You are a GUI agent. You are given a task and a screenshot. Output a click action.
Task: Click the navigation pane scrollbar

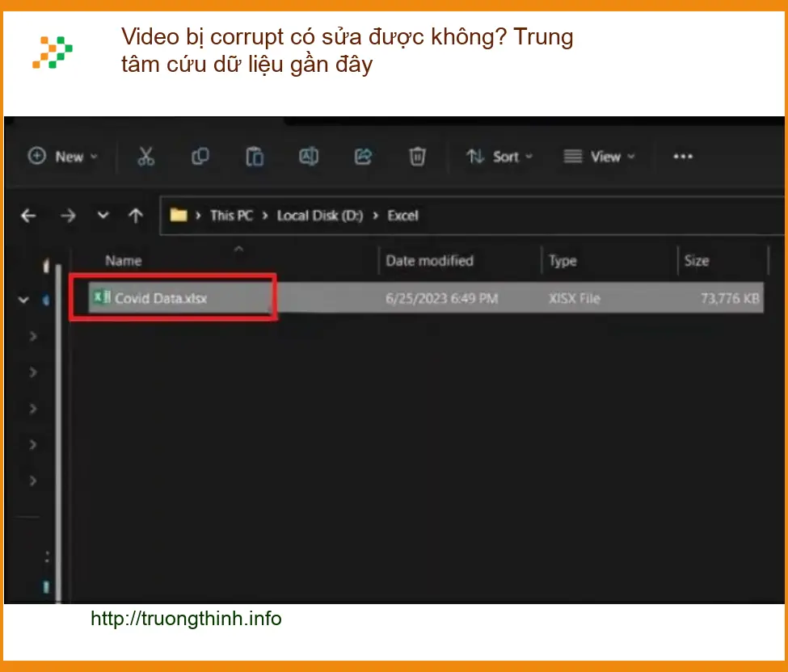point(58,432)
